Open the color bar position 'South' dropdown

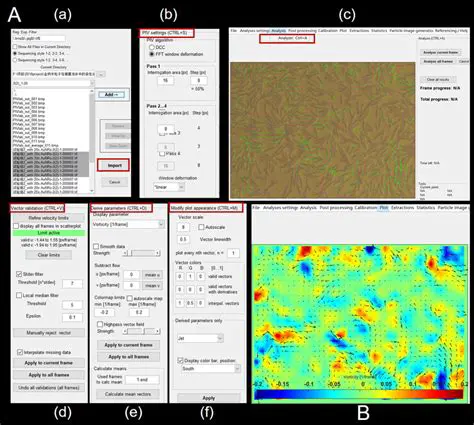pos(211,369)
